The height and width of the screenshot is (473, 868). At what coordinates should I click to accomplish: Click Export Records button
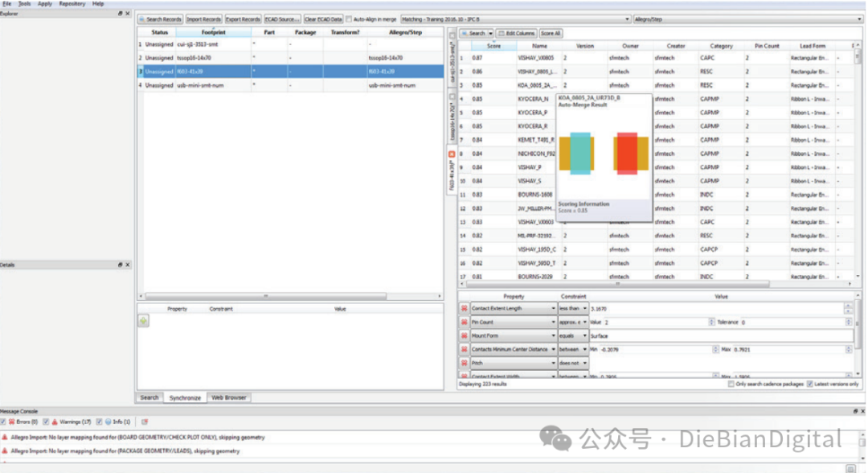click(243, 19)
